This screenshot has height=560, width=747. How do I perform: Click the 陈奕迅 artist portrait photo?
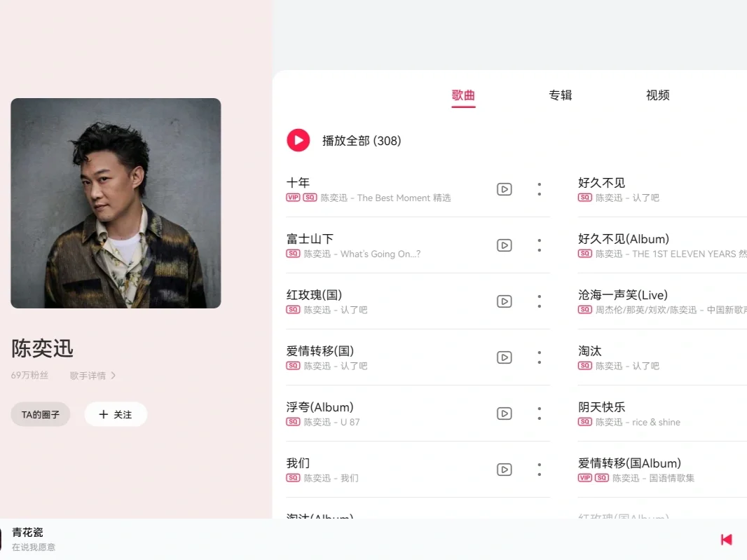click(116, 203)
